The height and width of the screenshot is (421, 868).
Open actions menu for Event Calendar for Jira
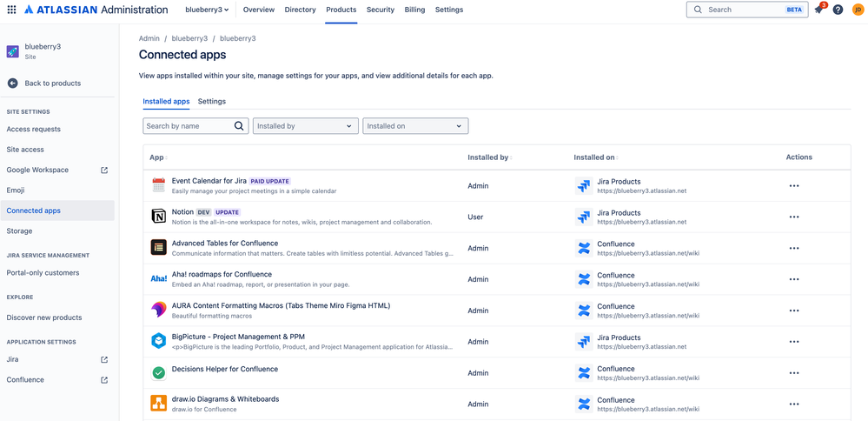point(794,186)
